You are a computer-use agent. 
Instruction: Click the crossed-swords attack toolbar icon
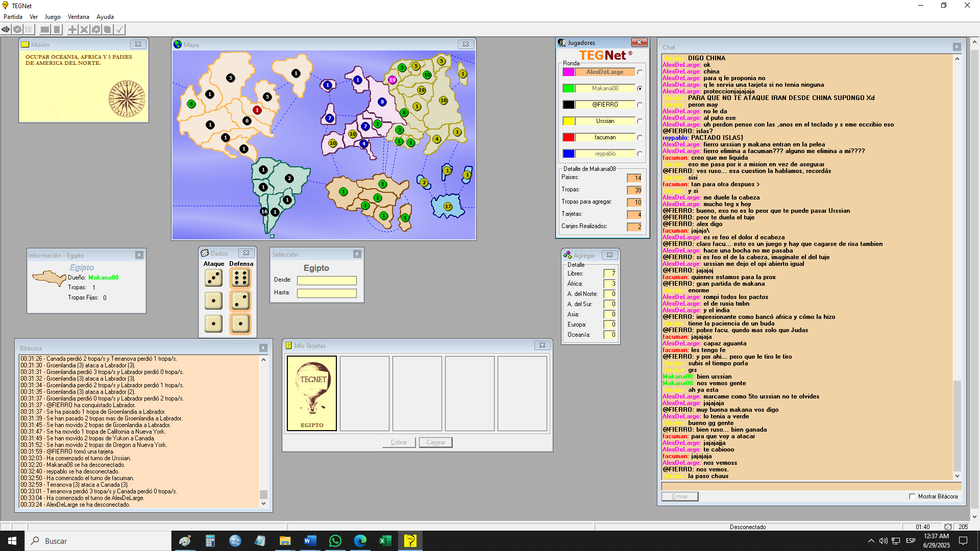(84, 30)
